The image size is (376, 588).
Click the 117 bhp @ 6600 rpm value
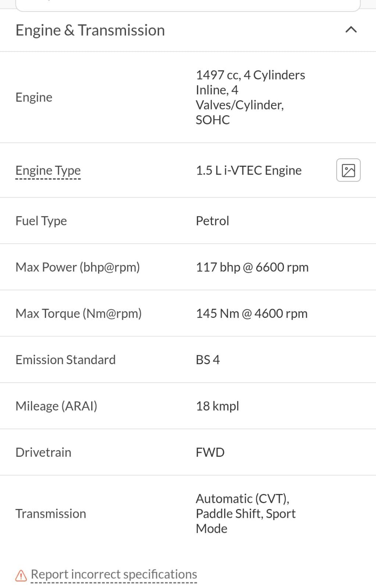[252, 267]
